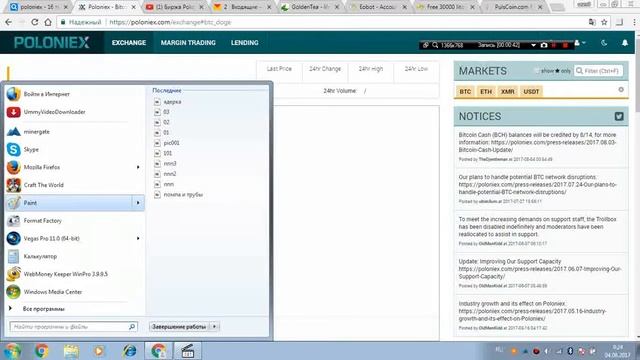The width and height of the screenshot is (640, 360).
Task: Open notifications bell icon
Action: coord(624,42)
